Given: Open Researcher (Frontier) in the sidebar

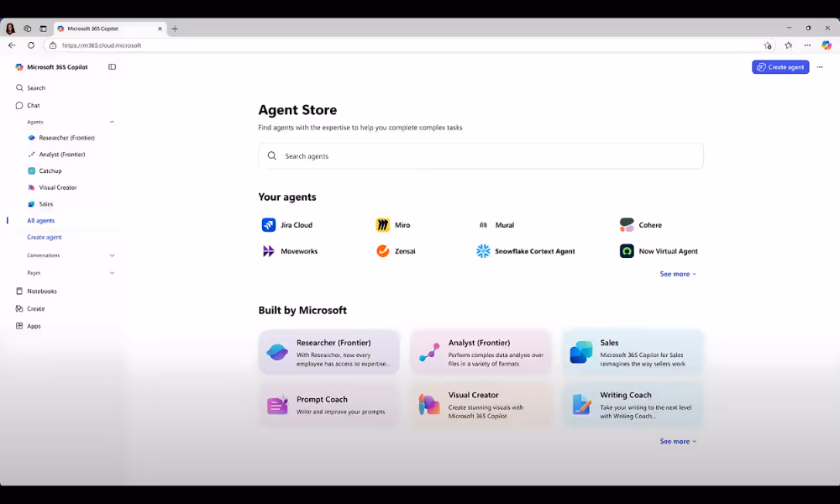Looking at the screenshot, I should point(61,138).
